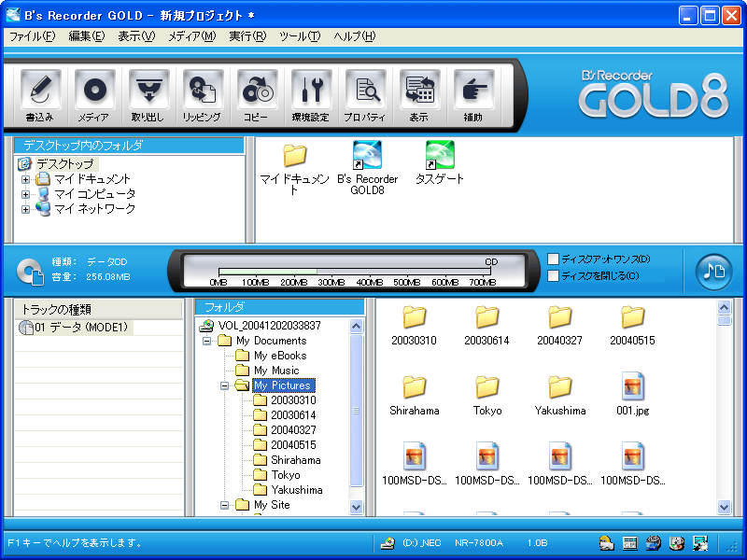Screen dimensions: 747x560
Task: Click the last status bar tray icon
Action: tap(700, 543)
